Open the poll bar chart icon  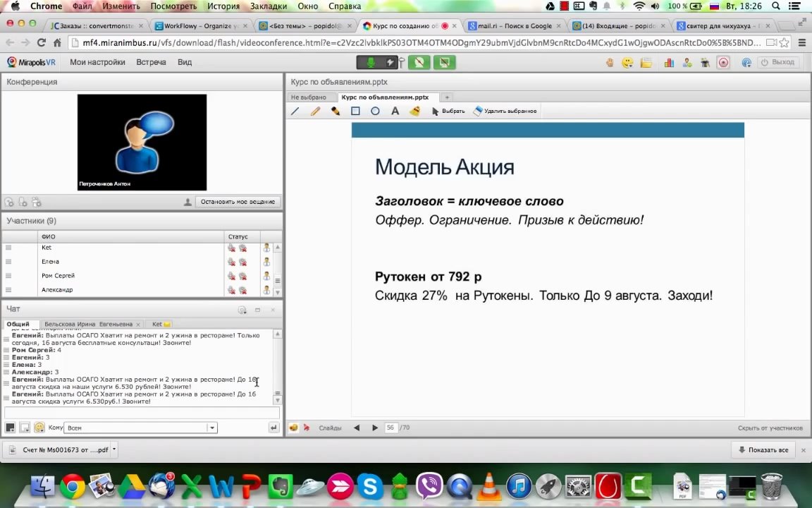click(x=669, y=63)
